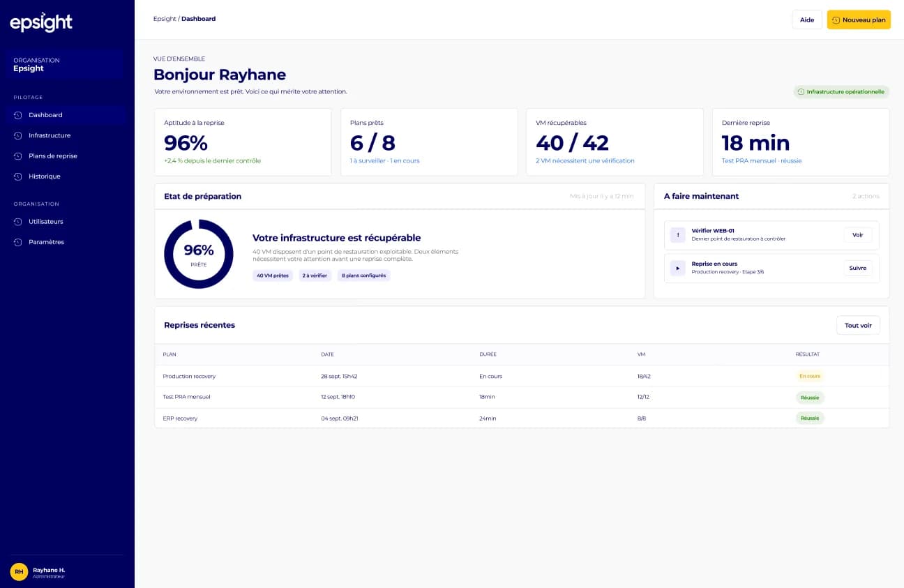Click the epsight logo in sidebar

pyautogui.click(x=41, y=23)
